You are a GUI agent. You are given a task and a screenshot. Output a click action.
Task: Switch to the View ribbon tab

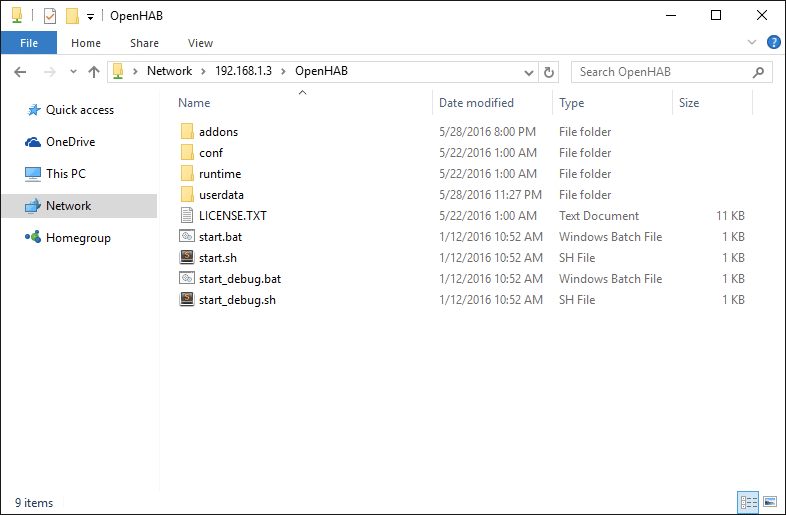click(201, 43)
